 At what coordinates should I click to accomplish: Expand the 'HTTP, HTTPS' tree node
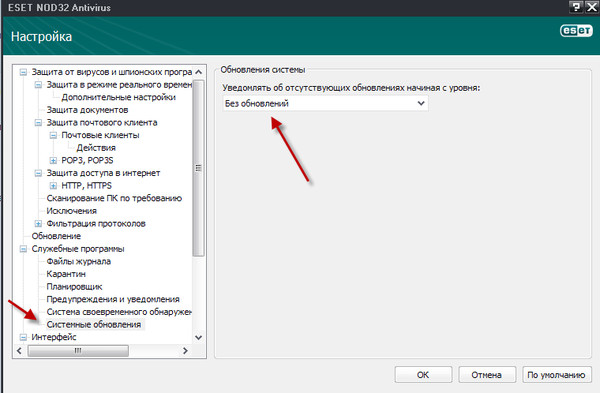[53, 186]
